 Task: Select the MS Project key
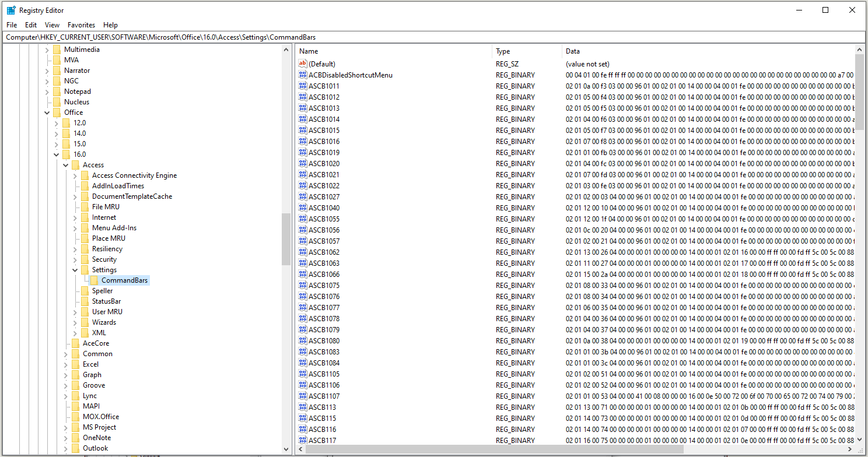(x=99, y=427)
